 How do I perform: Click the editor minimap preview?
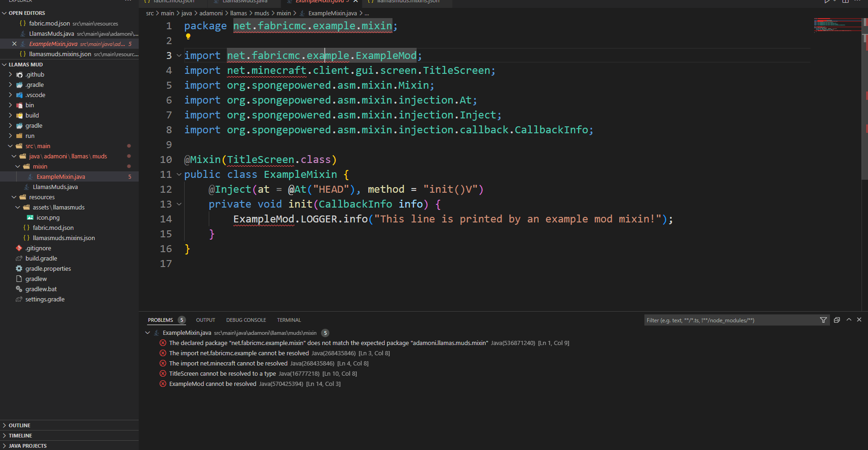[837, 26]
